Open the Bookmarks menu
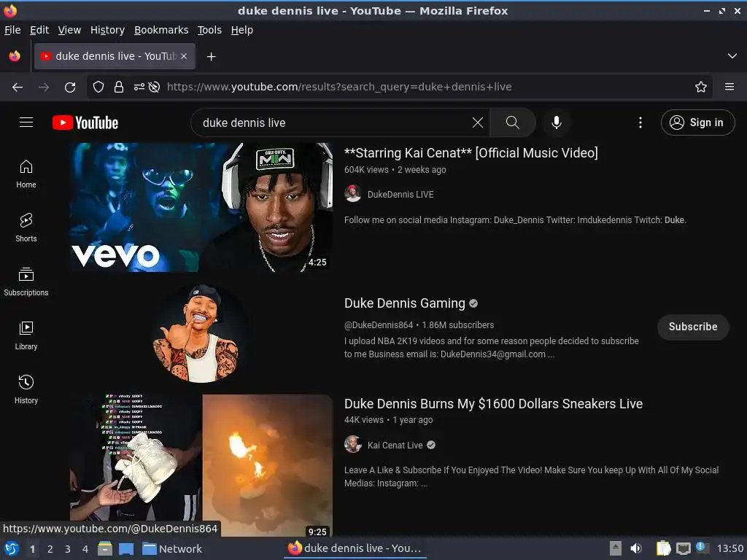 pos(161,30)
